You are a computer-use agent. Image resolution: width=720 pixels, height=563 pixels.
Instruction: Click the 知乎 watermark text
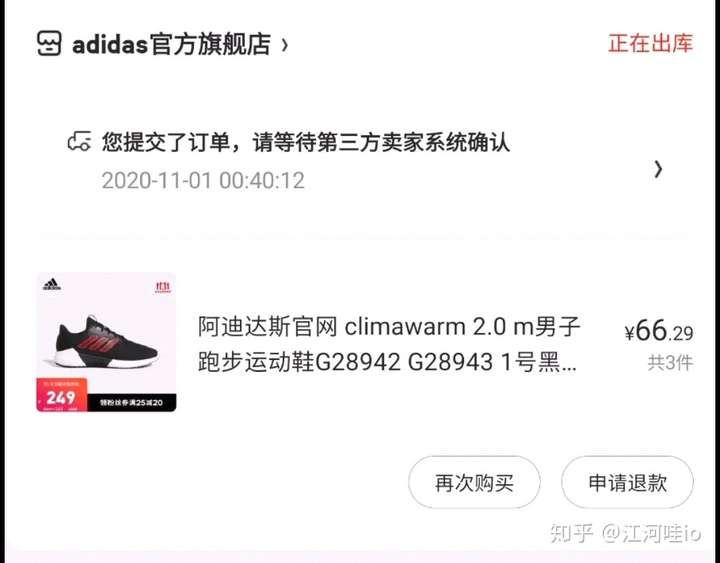(x=572, y=533)
